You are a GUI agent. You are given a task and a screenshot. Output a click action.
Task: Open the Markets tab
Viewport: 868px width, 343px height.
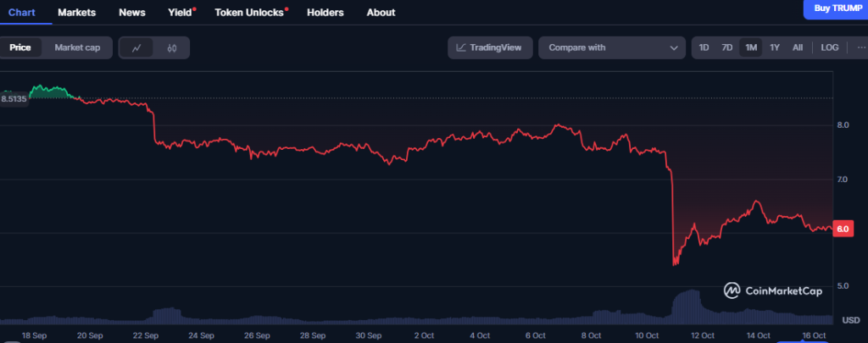point(76,13)
